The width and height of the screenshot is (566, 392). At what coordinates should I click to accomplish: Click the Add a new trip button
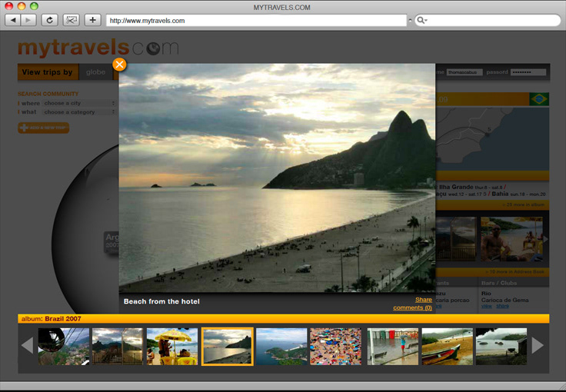pyautogui.click(x=43, y=128)
